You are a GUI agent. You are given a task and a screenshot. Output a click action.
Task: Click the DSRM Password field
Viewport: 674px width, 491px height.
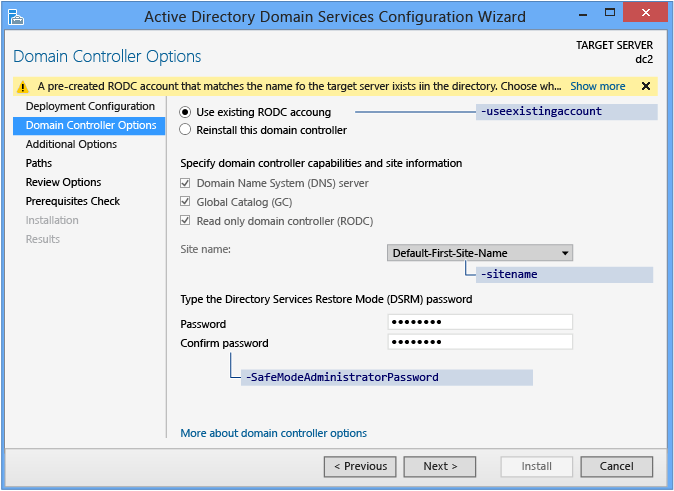[x=480, y=322]
